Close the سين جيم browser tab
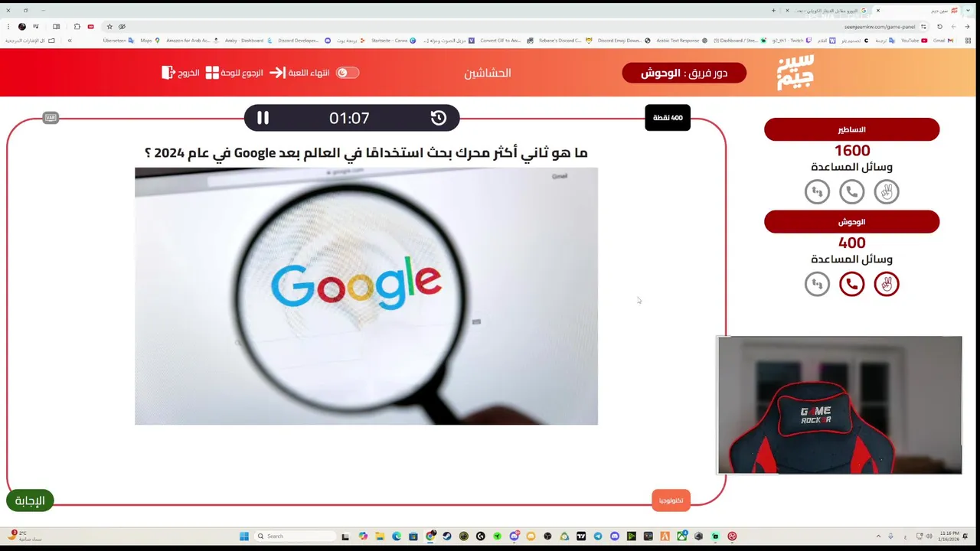This screenshot has height=551, width=980. (x=878, y=10)
